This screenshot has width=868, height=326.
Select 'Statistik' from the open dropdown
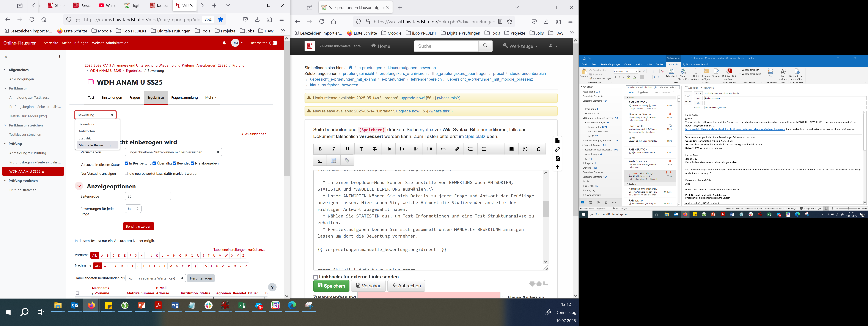pyautogui.click(x=85, y=138)
